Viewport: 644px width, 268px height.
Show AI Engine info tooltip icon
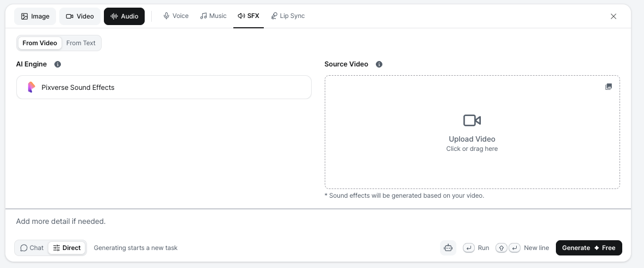[x=58, y=64]
